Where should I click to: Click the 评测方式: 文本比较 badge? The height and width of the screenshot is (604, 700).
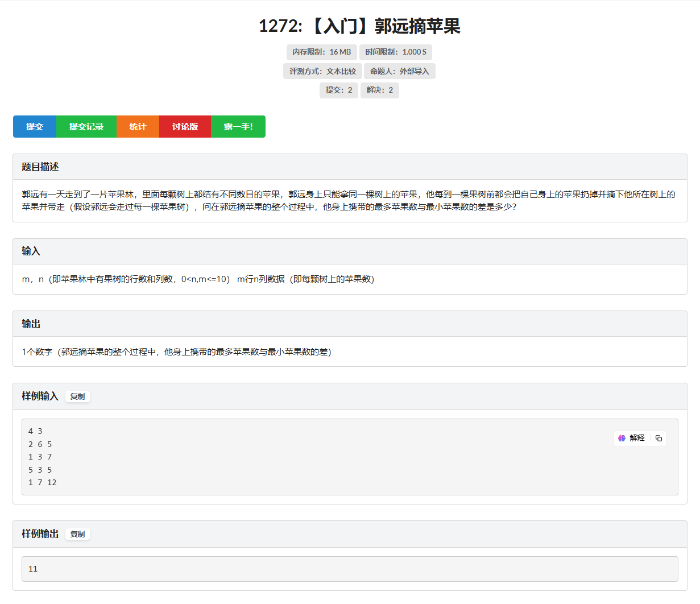point(322,71)
